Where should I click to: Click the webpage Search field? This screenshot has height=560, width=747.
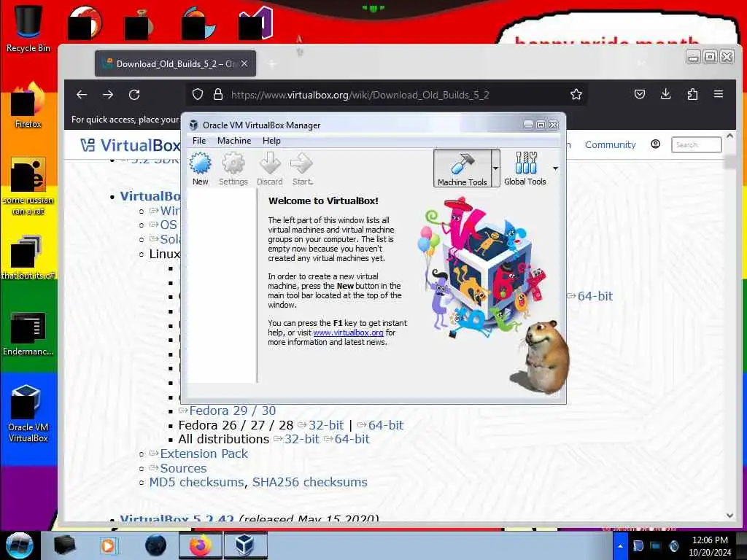pyautogui.click(x=697, y=145)
